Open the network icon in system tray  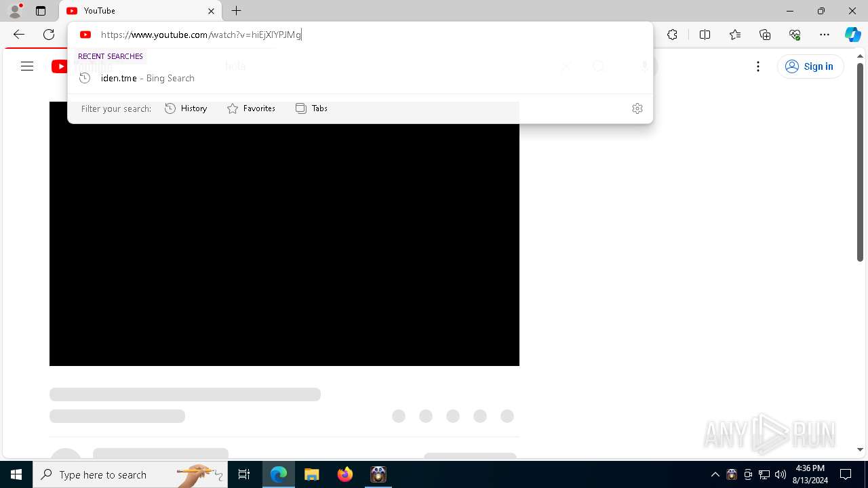[x=764, y=474]
